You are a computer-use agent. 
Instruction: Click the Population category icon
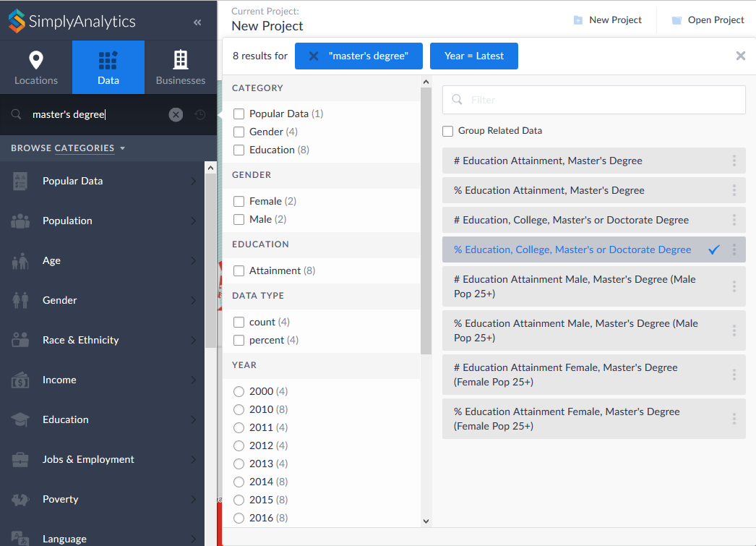[x=20, y=221]
